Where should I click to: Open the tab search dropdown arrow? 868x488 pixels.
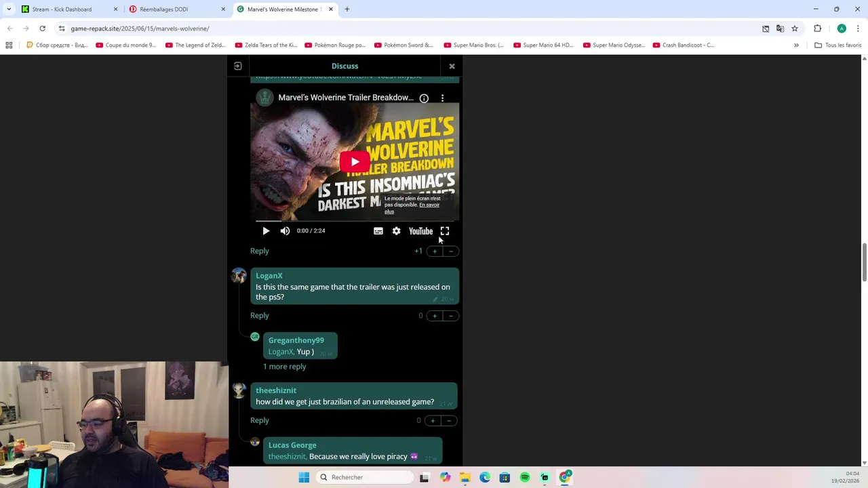point(9,9)
